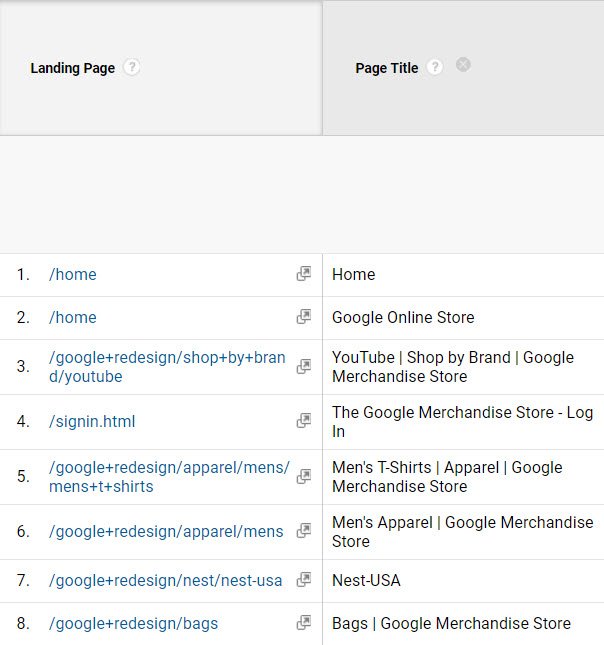Click the Page Title help question icon
The height and width of the screenshot is (645, 604).
(434, 68)
